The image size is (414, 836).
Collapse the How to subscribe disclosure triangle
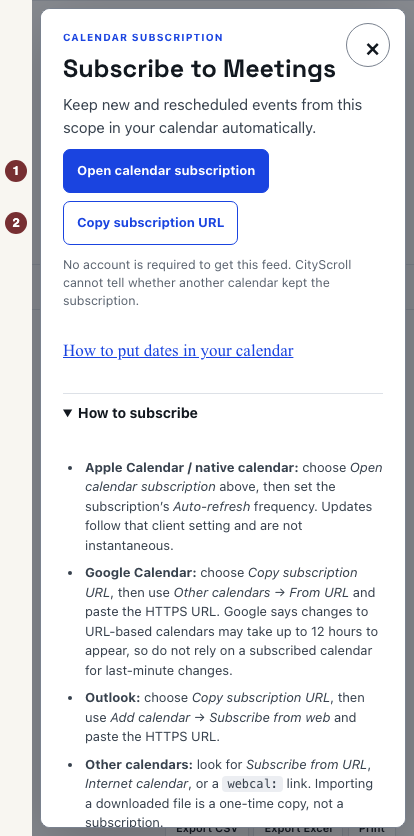click(x=67, y=413)
